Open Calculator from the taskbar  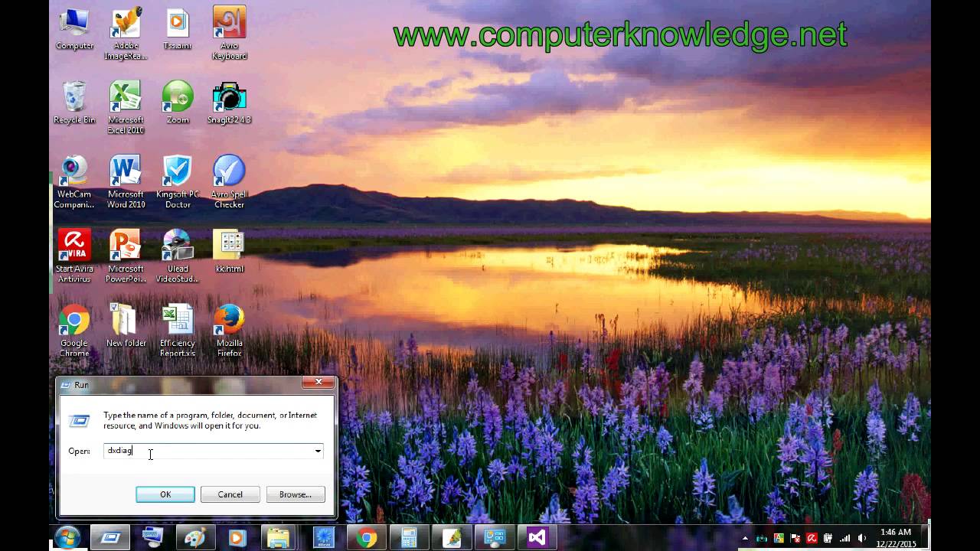pyautogui.click(x=409, y=538)
